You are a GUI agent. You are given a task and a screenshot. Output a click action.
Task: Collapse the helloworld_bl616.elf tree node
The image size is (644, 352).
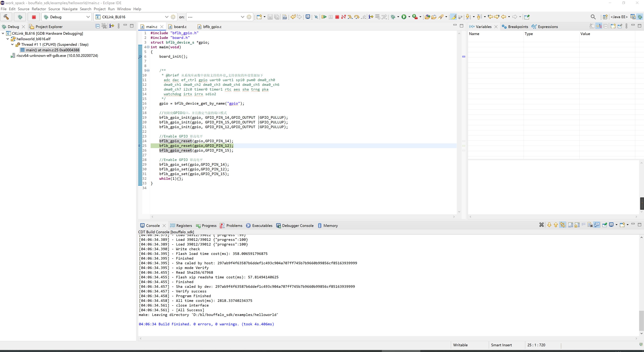[8, 39]
